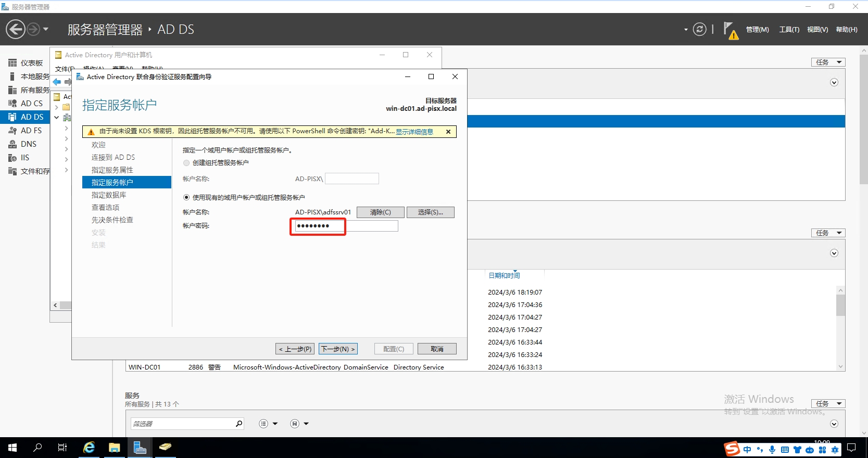
Task: Collapse the events section with the chevron
Action: 834,253
